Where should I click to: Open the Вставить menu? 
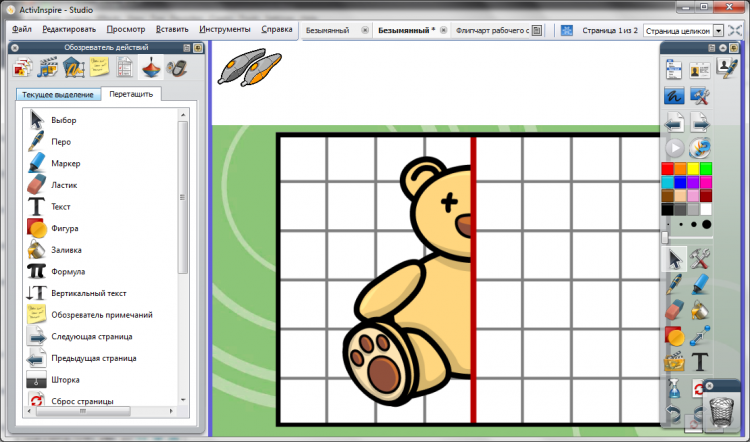pyautogui.click(x=172, y=29)
